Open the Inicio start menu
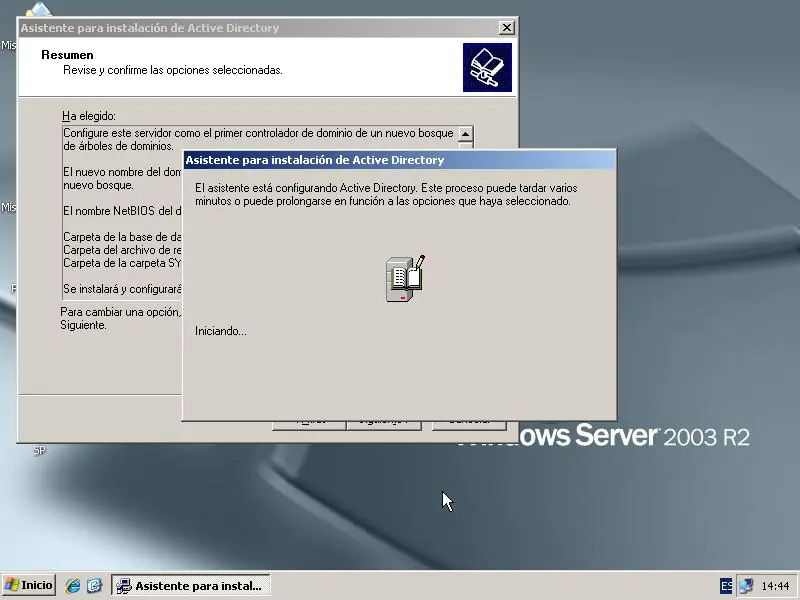800x600 pixels. 29,585
